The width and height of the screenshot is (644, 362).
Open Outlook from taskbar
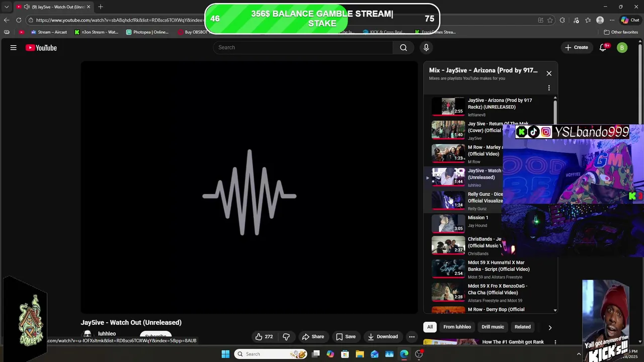tap(374, 354)
